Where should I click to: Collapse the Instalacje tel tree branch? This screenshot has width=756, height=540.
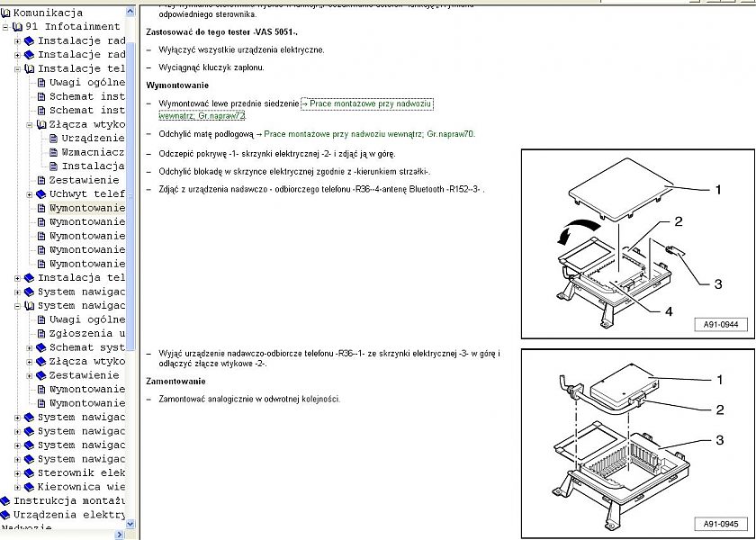(17, 69)
